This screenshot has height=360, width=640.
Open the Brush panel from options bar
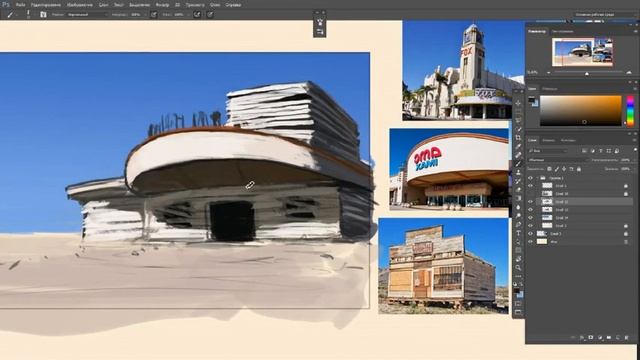pos(44,14)
